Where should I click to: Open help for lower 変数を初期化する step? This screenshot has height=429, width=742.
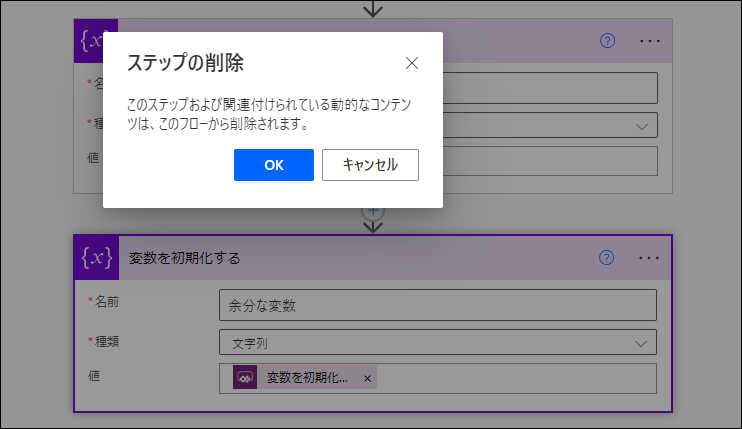click(x=606, y=257)
